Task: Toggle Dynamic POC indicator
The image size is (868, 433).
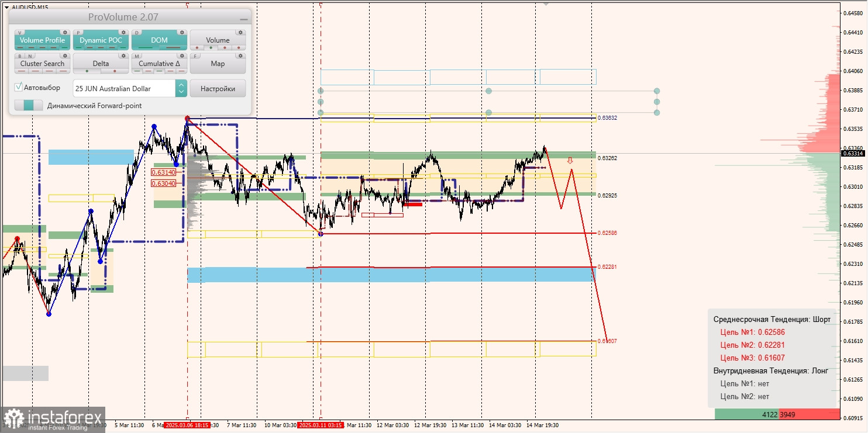Action: coord(101,40)
